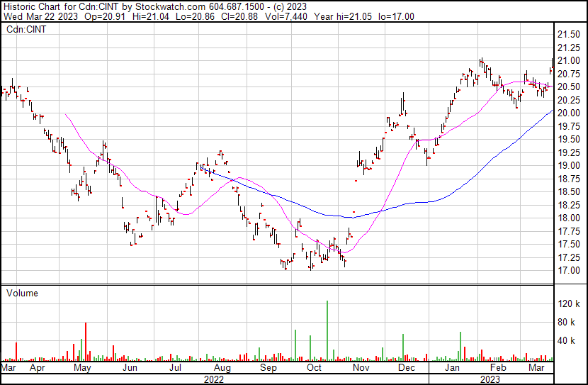Select the Apr month marker on time axis

pos(36,369)
